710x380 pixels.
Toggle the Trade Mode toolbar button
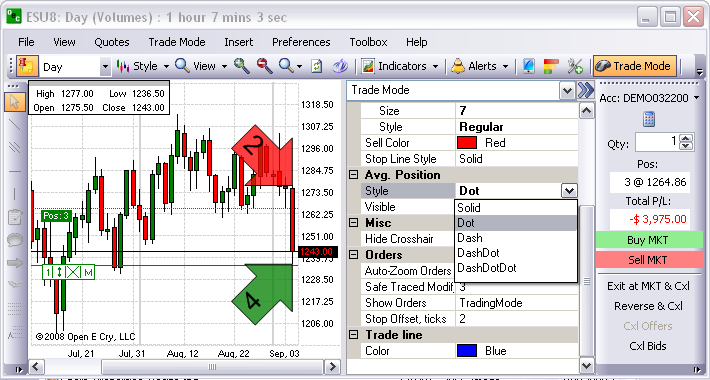click(x=634, y=66)
